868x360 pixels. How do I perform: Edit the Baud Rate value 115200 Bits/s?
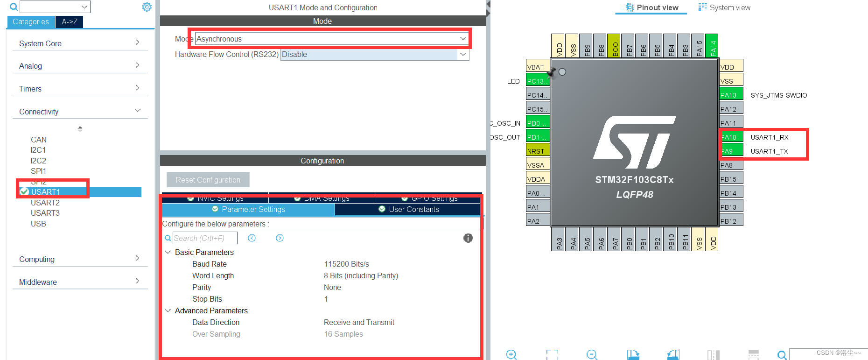pos(346,264)
